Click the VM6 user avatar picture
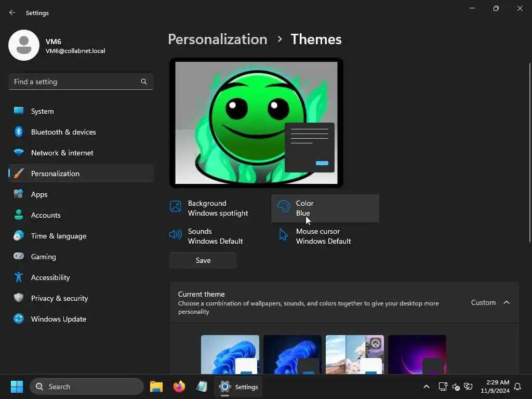Viewport: 532px width, 399px height. pos(24,45)
